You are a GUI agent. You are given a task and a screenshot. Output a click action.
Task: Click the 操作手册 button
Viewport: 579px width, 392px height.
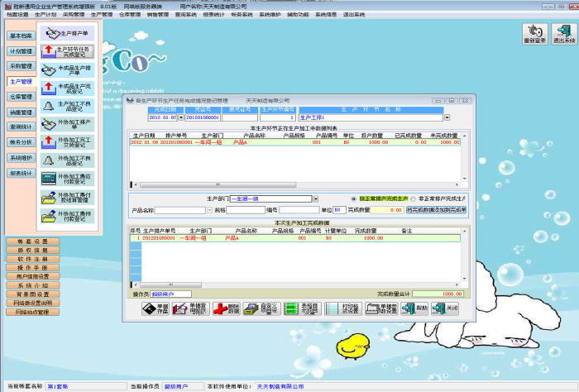coord(33,268)
